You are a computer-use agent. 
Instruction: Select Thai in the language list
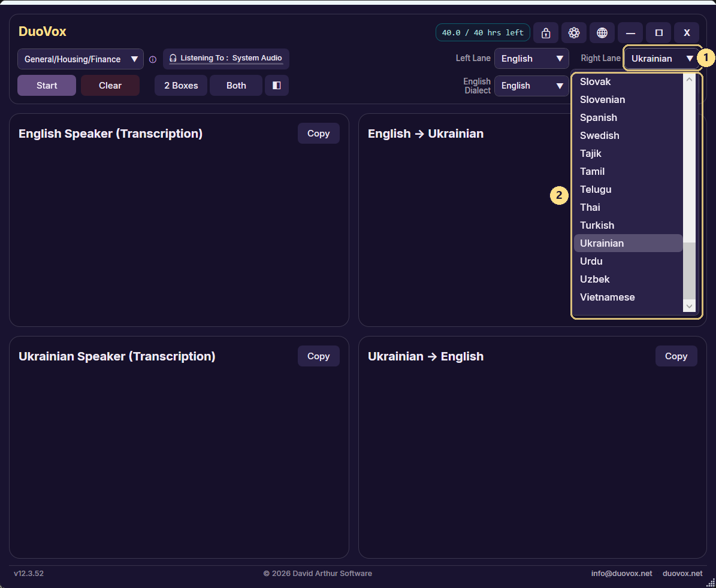(628, 207)
